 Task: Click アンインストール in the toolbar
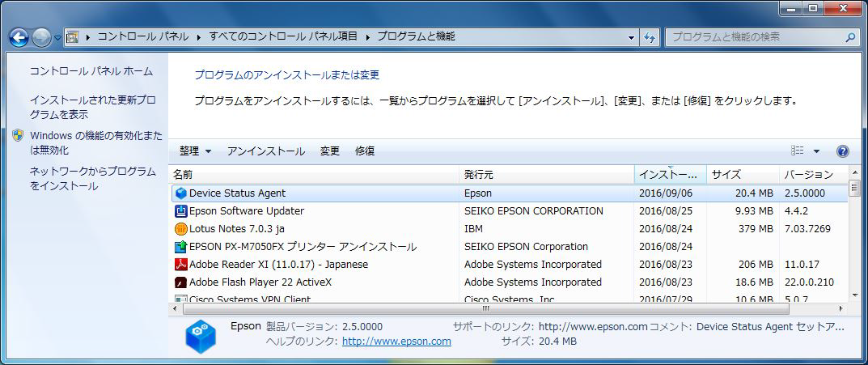[x=265, y=151]
